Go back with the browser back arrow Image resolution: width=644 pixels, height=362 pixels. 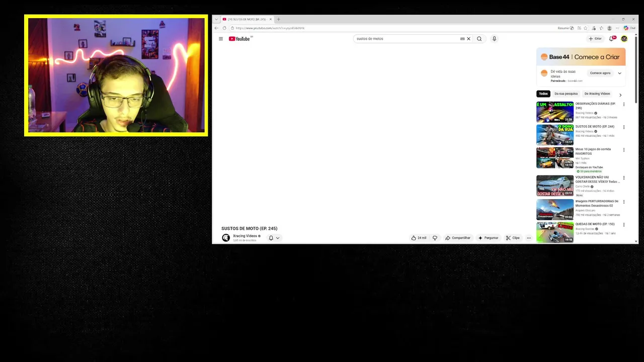217,28
